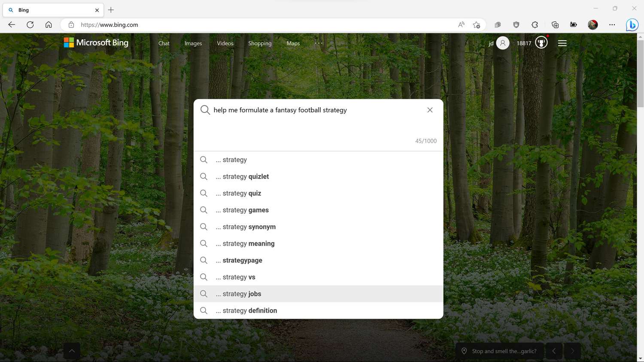Open Edge Settings and more menu
Image resolution: width=644 pixels, height=362 pixels.
click(x=612, y=25)
